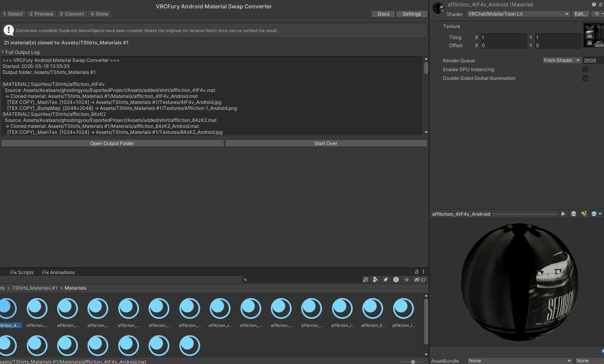Click Open Output Folder button
Screen dimensions: 604x364
tap(112, 143)
